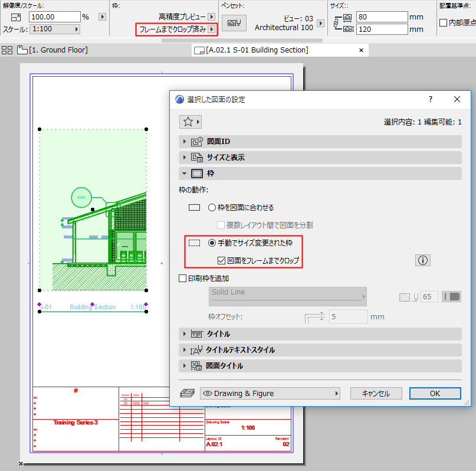Click the 枠 panel frame icon

click(197, 174)
